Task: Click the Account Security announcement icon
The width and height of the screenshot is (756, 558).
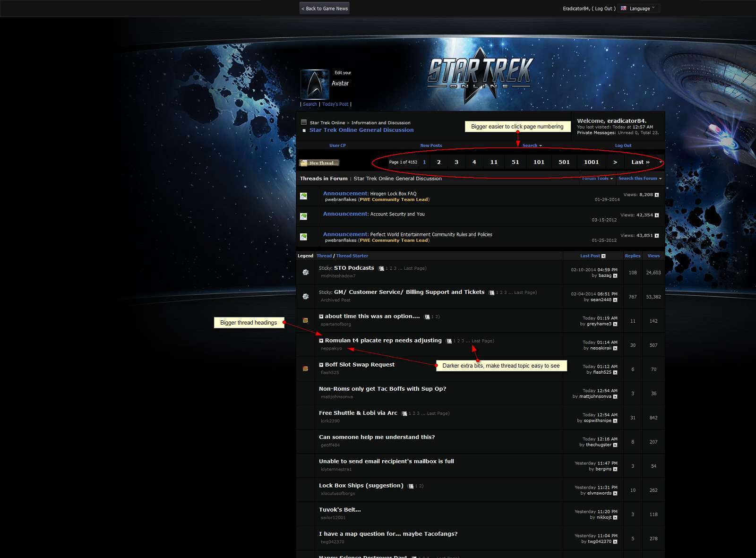Action: point(303,216)
